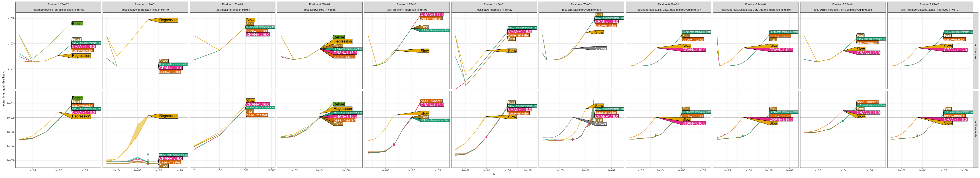Click 'Fast' label in transform kilobytes panel
The width and height of the screenshot is (980, 178).
click(425, 27)
